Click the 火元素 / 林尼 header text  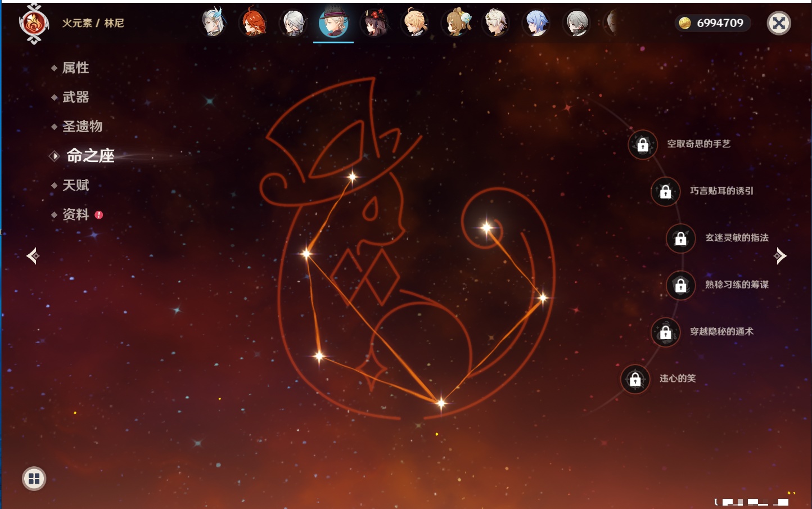point(93,23)
